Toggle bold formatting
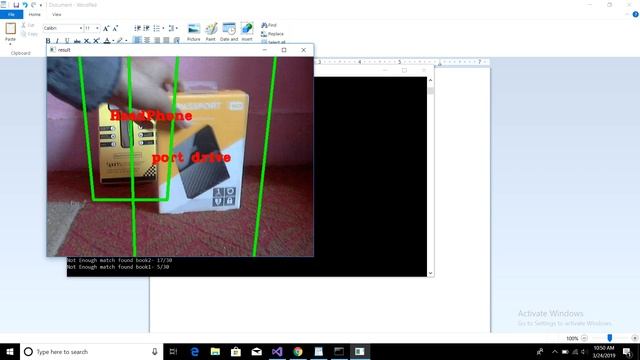 pos(48,40)
